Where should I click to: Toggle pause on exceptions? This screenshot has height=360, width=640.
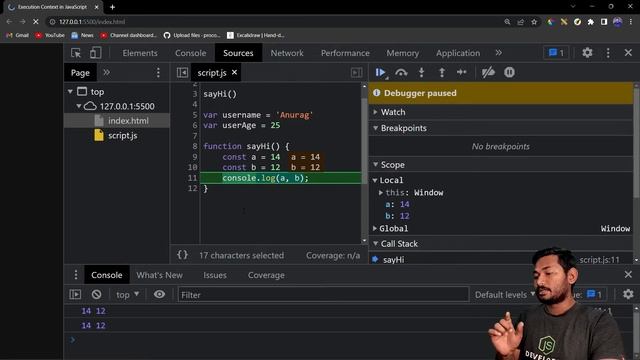pos(509,72)
